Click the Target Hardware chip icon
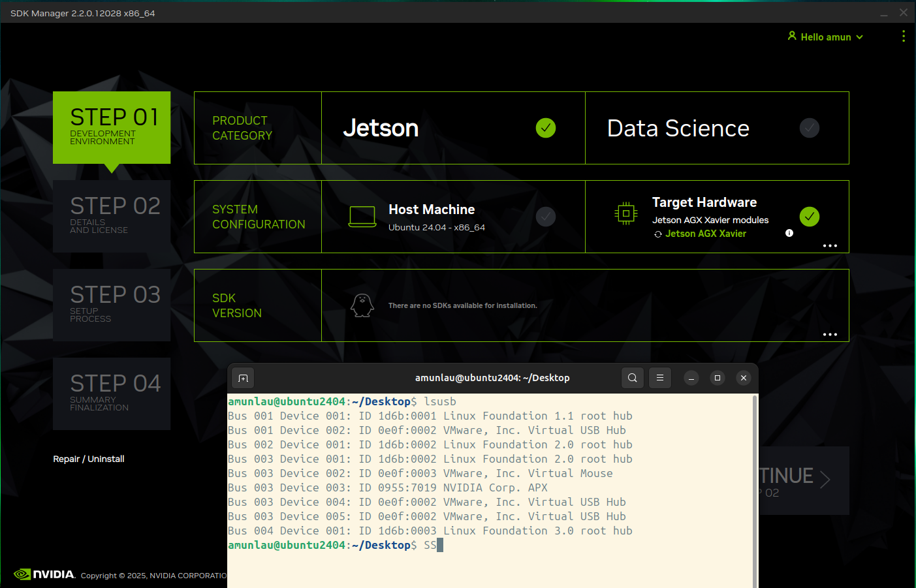This screenshot has width=916, height=588. 626,213
